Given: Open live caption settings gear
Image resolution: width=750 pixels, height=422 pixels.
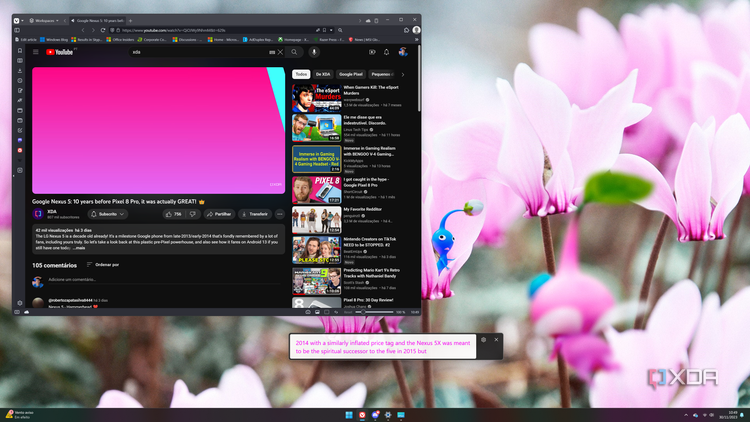Looking at the screenshot, I should tap(484, 340).
